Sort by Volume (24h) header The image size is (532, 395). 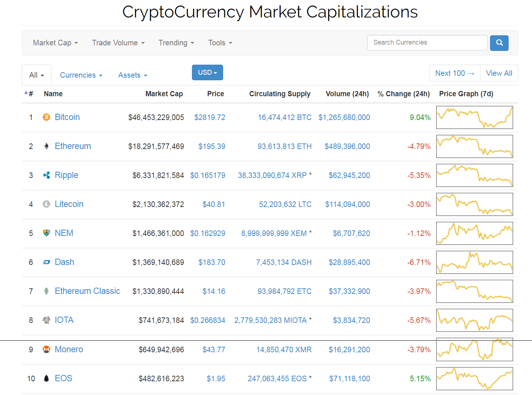point(347,94)
